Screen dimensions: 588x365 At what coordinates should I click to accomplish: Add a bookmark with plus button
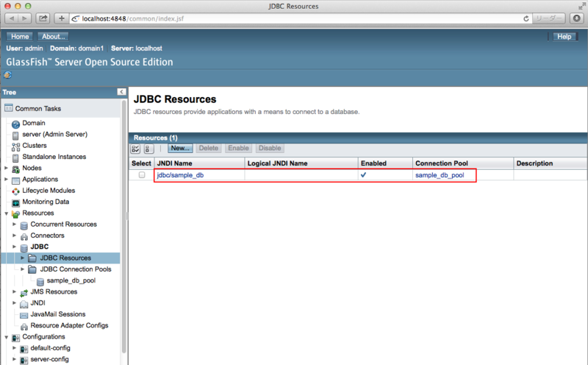point(62,18)
